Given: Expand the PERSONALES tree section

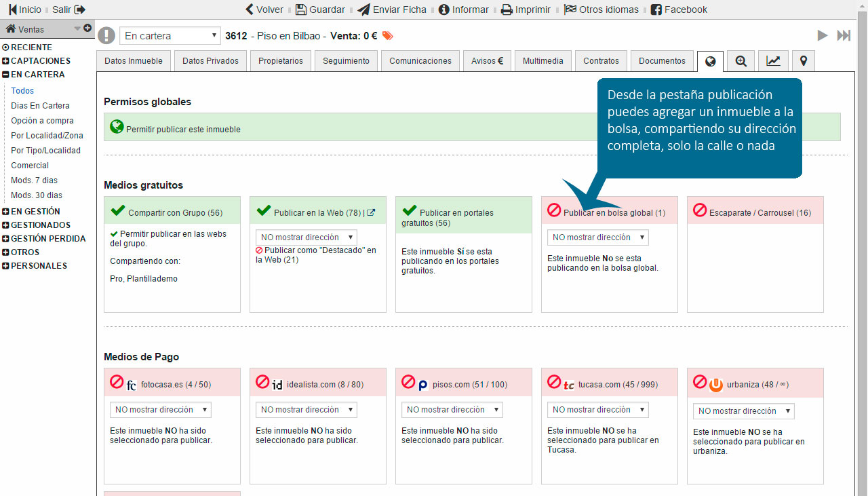Looking at the screenshot, I should point(6,266).
